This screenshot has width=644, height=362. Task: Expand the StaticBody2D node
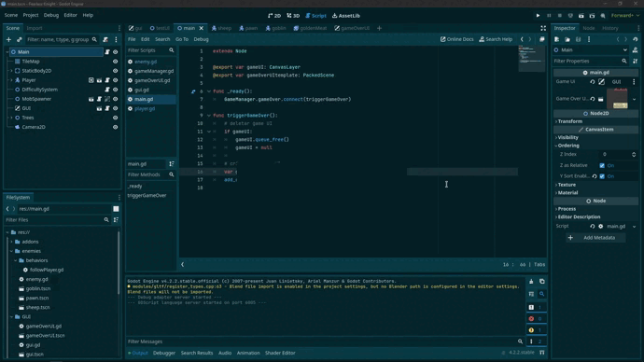(x=11, y=71)
